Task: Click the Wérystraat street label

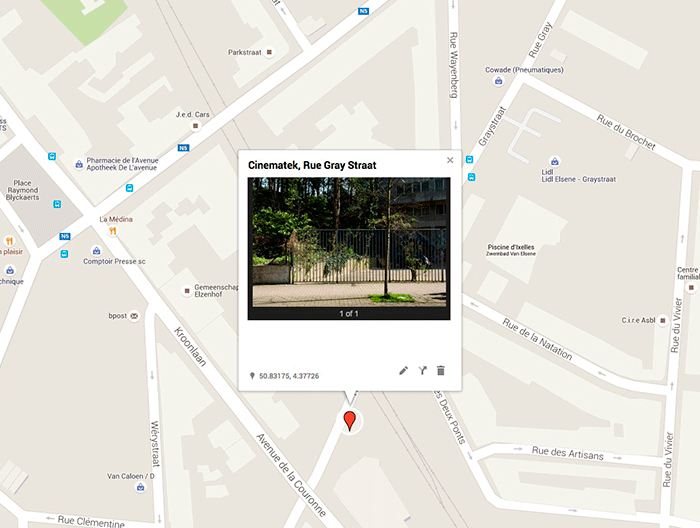Action: [154, 443]
